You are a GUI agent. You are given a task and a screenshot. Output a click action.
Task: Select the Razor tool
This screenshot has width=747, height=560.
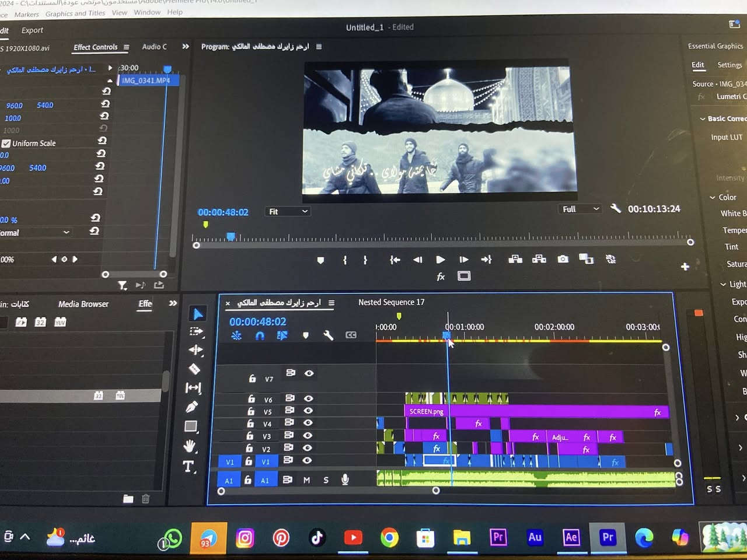click(x=194, y=369)
